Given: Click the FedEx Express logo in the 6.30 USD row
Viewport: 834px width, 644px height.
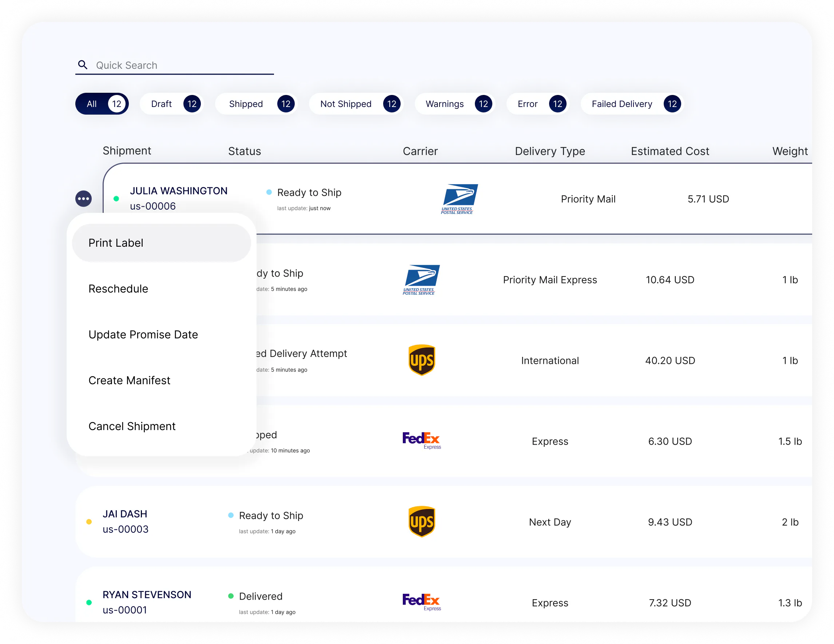Looking at the screenshot, I should [x=422, y=441].
